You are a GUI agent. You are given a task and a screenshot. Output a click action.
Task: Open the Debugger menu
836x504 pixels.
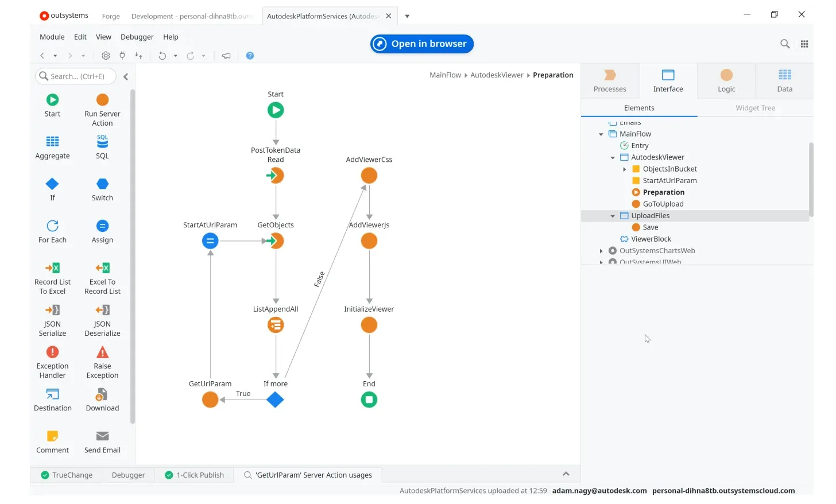pyautogui.click(x=137, y=37)
